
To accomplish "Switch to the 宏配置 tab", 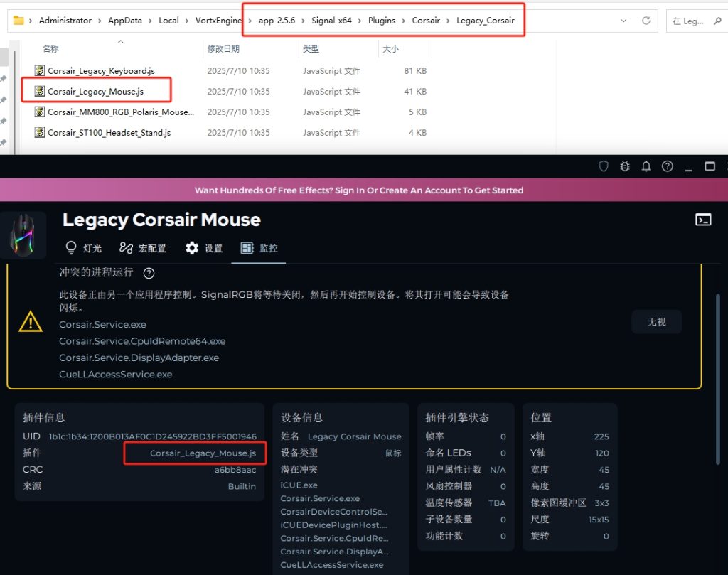I will coord(142,248).
